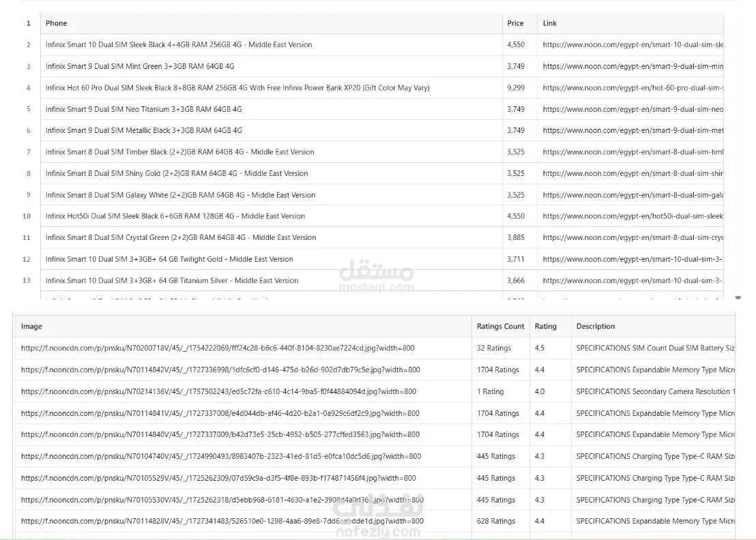Select the Ratings Count column header
Viewport: 756px width, 540px height.
(500, 326)
